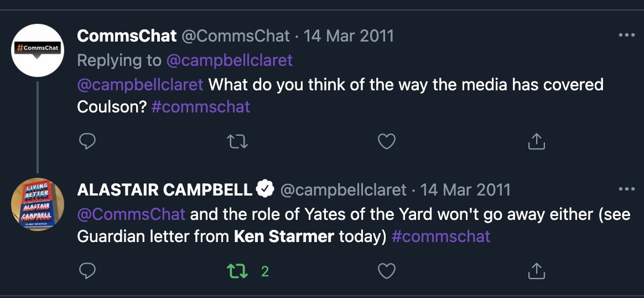Undo retweet on Alastair Campbell's tweet
The width and height of the screenshot is (644, 298).
point(238,271)
